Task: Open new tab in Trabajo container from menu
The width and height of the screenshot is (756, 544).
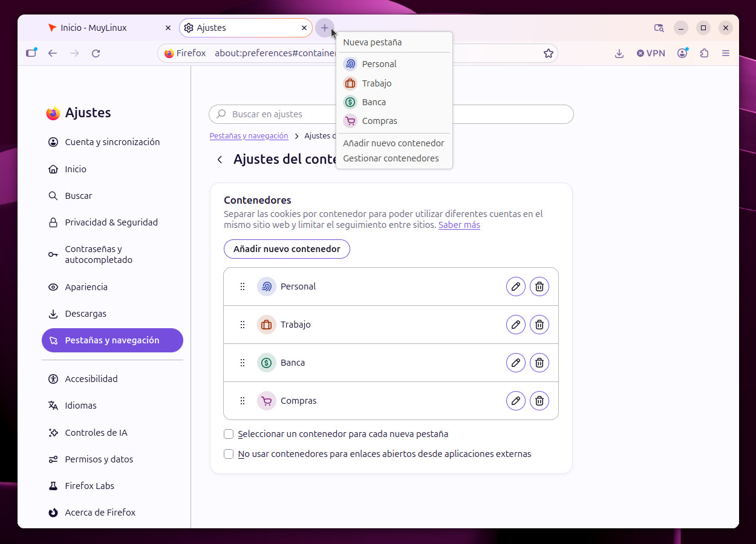Action: pyautogui.click(x=394, y=83)
